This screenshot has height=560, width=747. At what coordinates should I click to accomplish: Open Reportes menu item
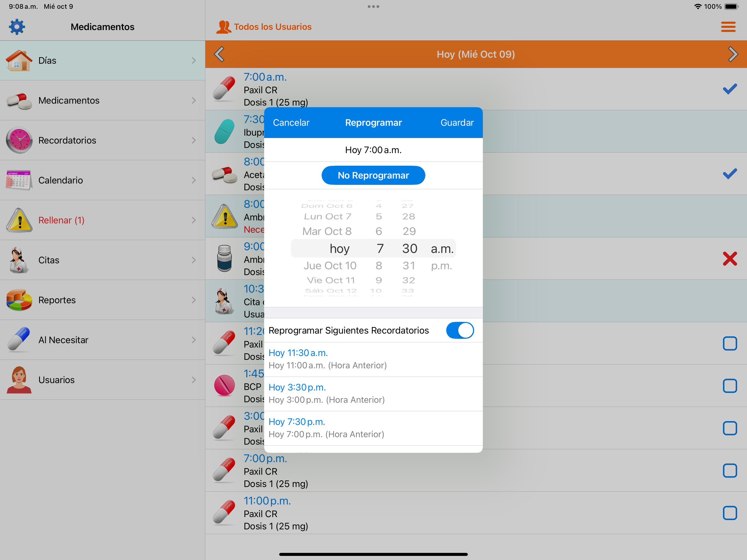[102, 300]
